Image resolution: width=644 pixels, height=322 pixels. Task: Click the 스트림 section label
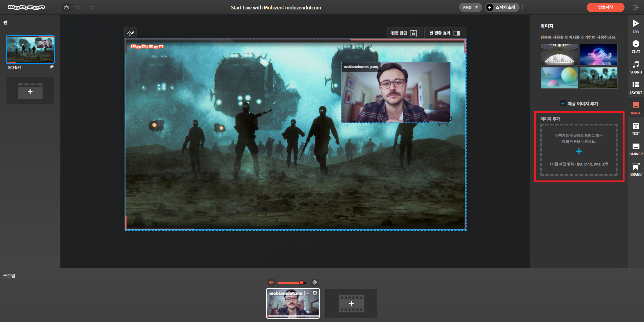click(9, 276)
